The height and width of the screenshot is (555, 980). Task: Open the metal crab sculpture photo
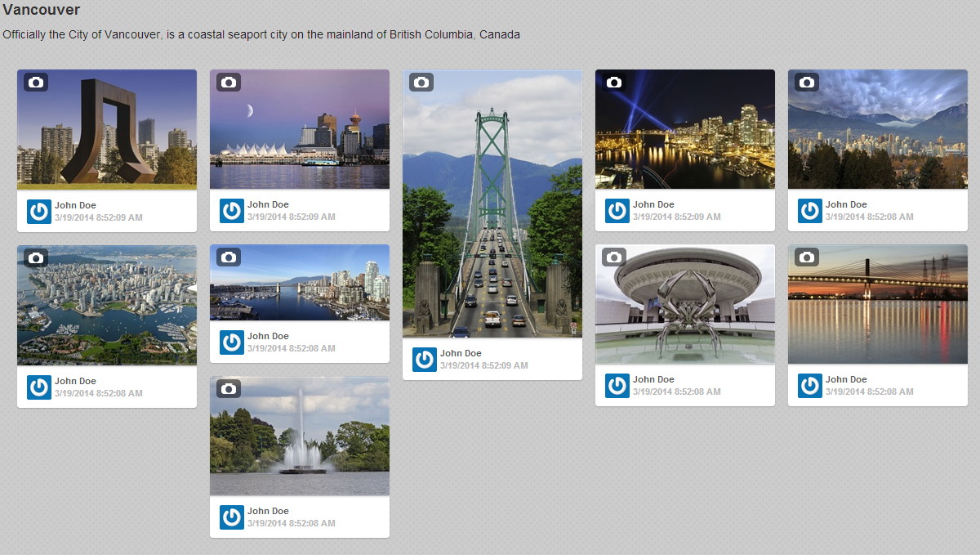685,304
